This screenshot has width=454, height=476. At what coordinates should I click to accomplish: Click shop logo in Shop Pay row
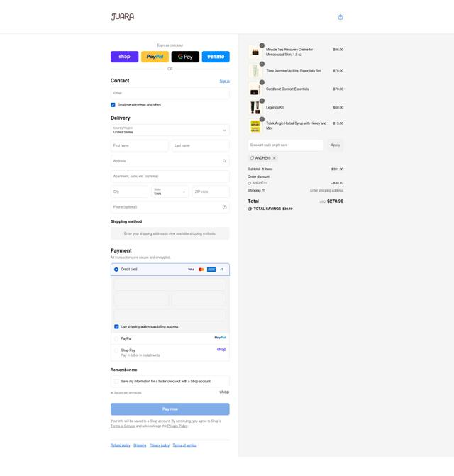(x=221, y=350)
